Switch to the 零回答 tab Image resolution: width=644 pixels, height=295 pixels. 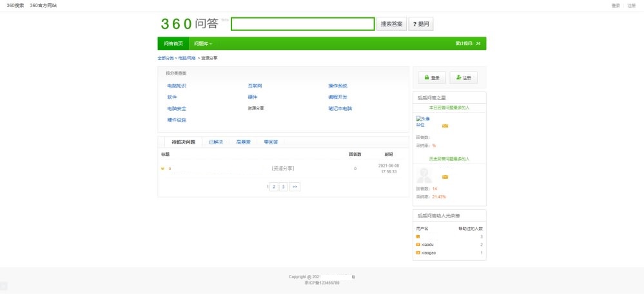(x=271, y=142)
